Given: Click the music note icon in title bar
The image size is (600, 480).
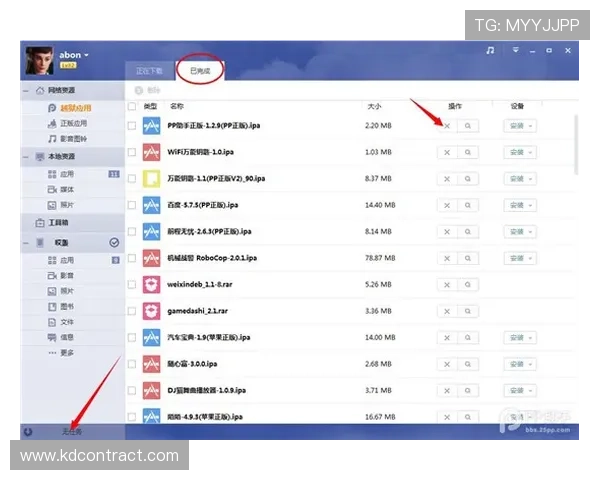Looking at the screenshot, I should pyautogui.click(x=490, y=50).
